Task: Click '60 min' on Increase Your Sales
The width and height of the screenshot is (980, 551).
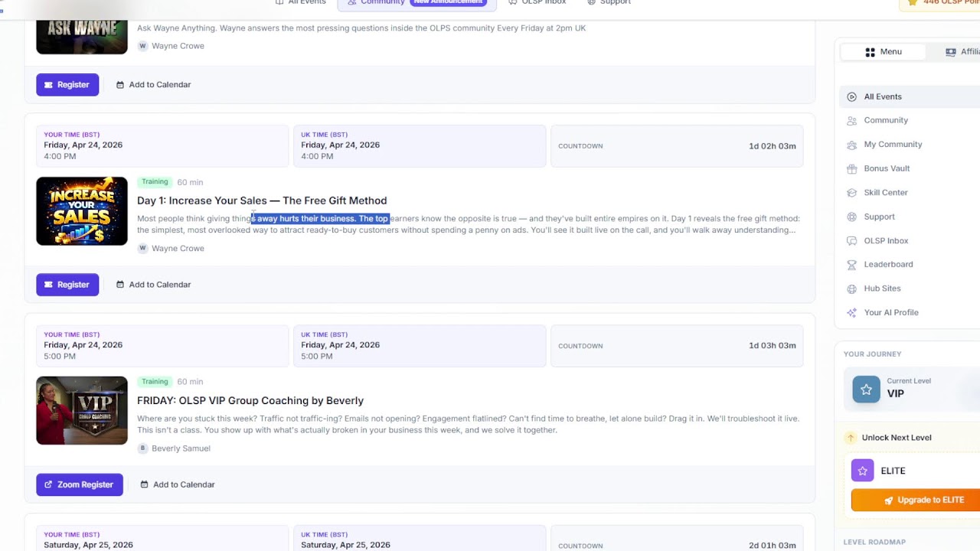Action: [x=190, y=182]
